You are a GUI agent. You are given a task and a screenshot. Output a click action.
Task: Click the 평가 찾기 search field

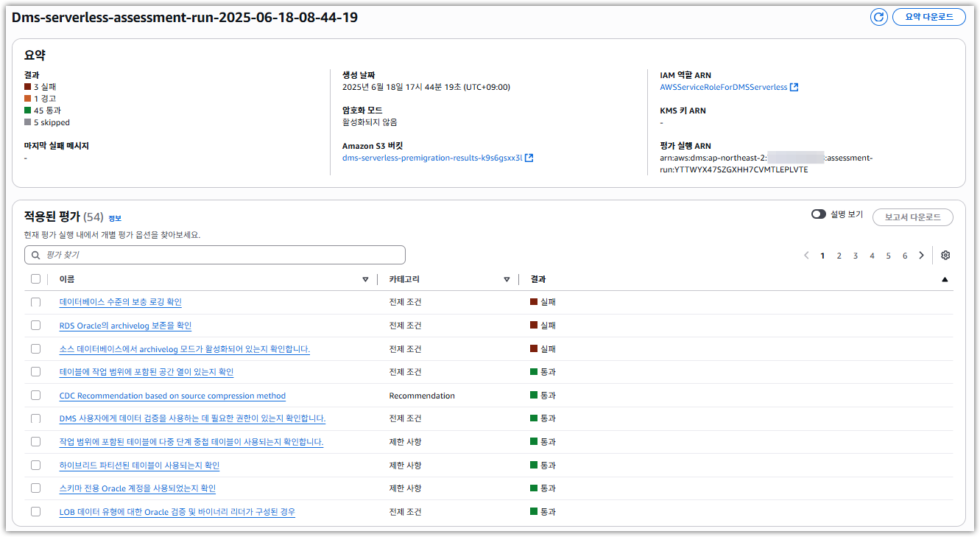(x=221, y=255)
